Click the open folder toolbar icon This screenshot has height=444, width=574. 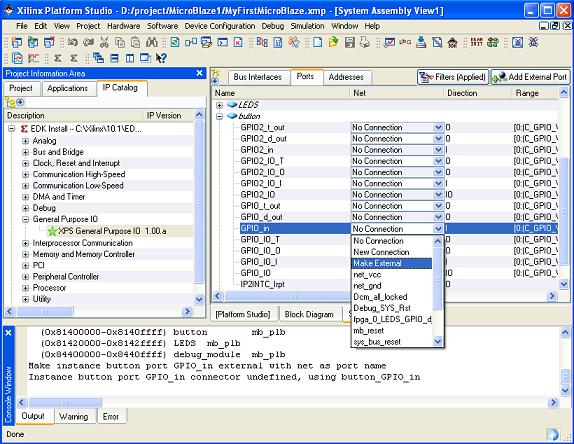tap(333, 42)
